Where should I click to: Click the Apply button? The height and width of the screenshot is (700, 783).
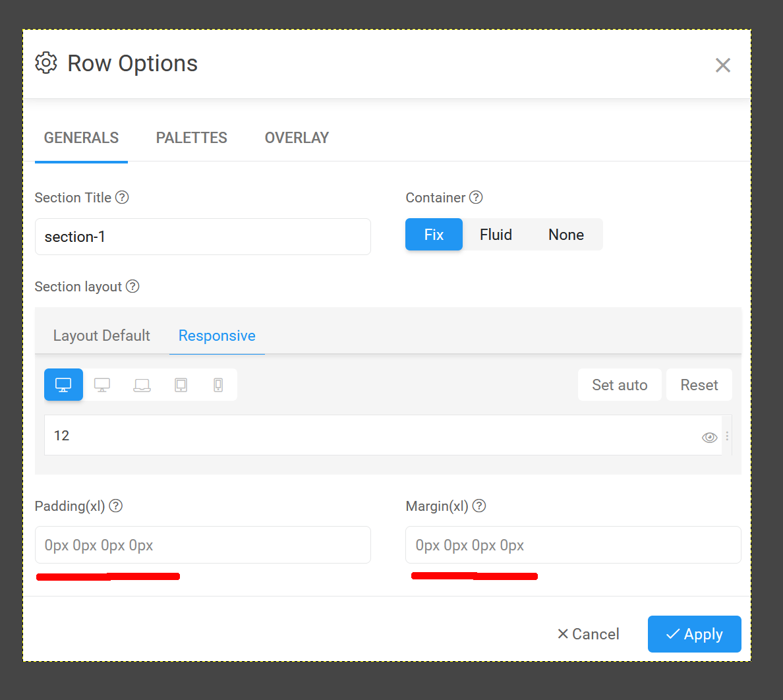point(694,634)
